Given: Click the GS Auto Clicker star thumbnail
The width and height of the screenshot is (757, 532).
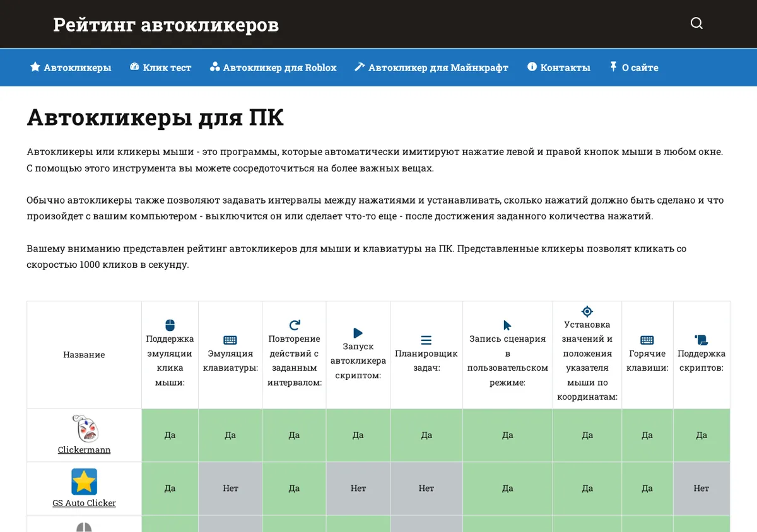Looking at the screenshot, I should 84,482.
